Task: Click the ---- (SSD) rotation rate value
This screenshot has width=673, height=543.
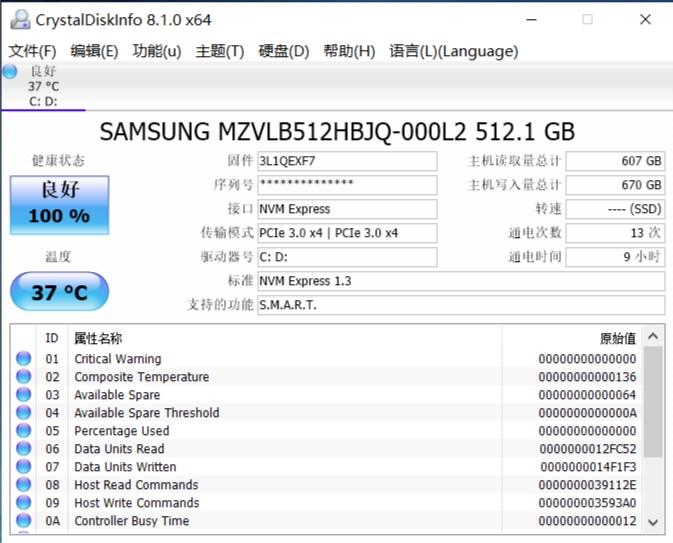Action: [x=615, y=209]
